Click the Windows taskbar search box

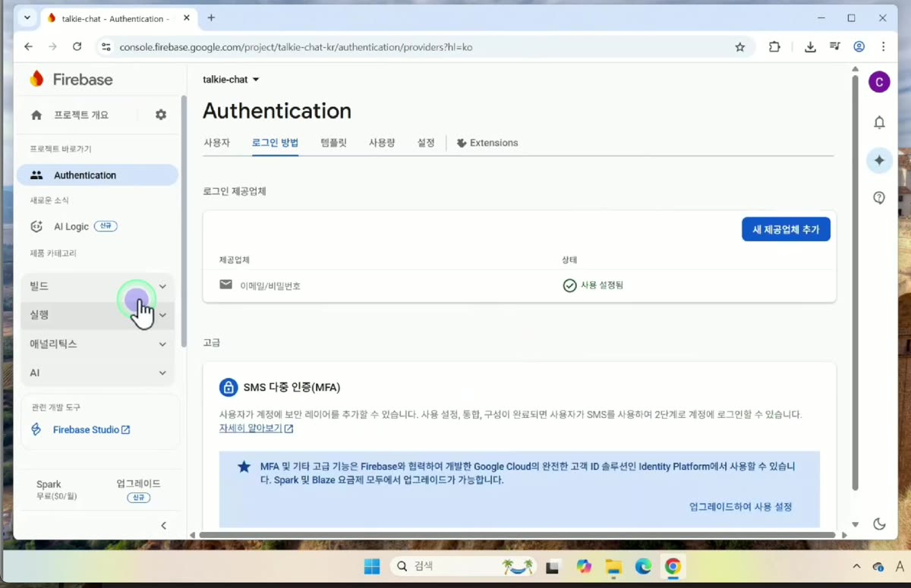(463, 567)
